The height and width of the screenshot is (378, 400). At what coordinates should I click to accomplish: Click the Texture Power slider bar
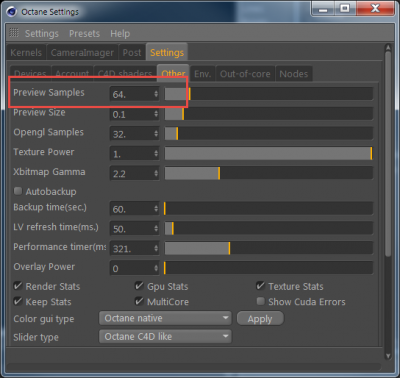click(269, 154)
